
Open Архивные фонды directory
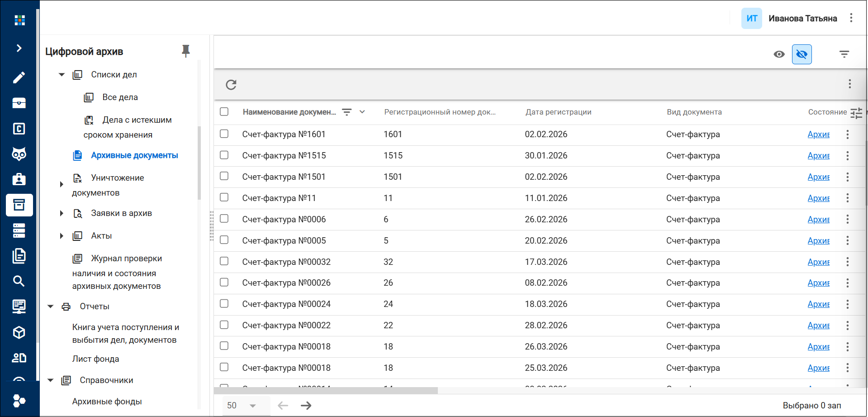coord(107,402)
